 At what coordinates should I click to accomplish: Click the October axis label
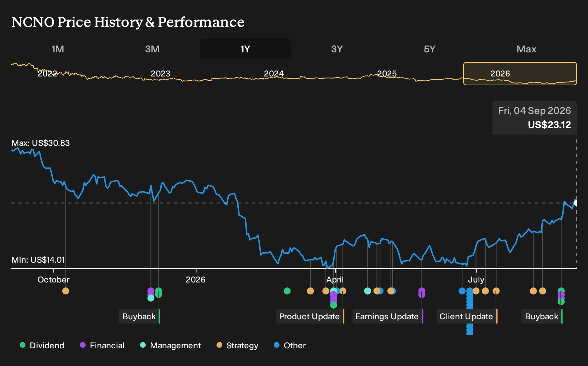(x=53, y=280)
